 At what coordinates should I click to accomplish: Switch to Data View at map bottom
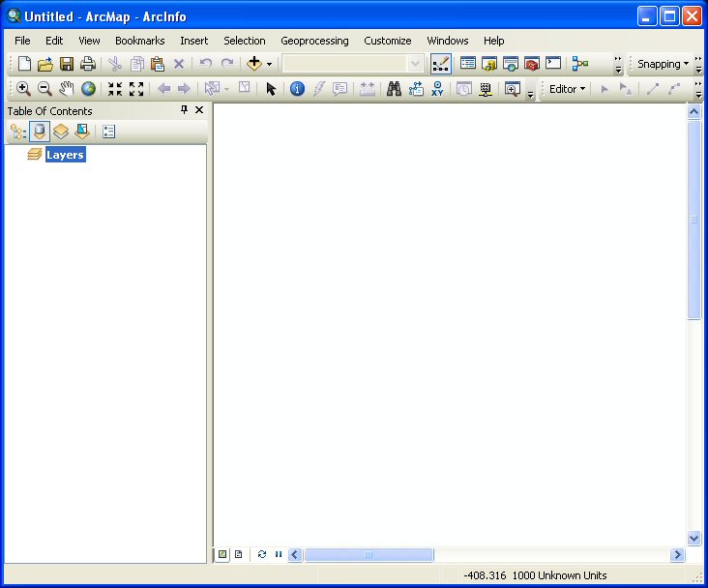[x=222, y=554]
